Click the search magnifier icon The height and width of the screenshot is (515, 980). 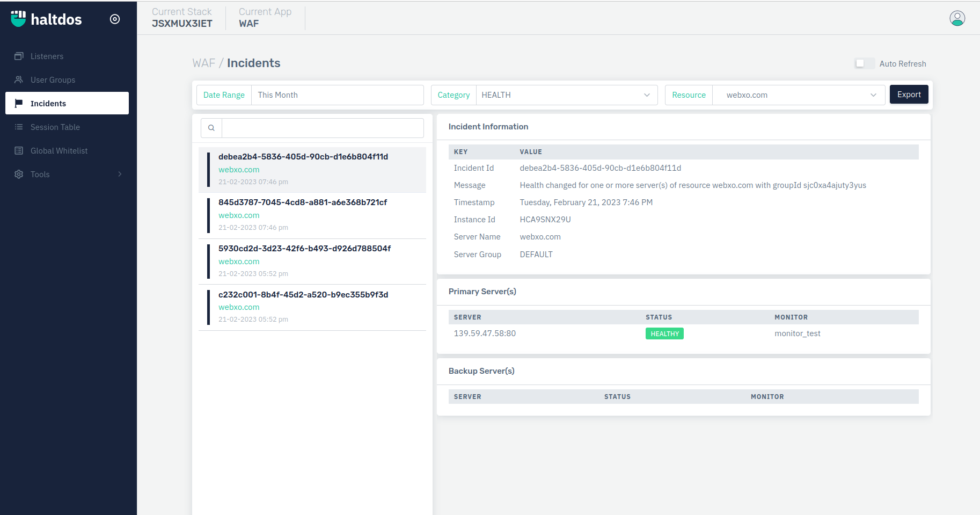[x=211, y=128]
